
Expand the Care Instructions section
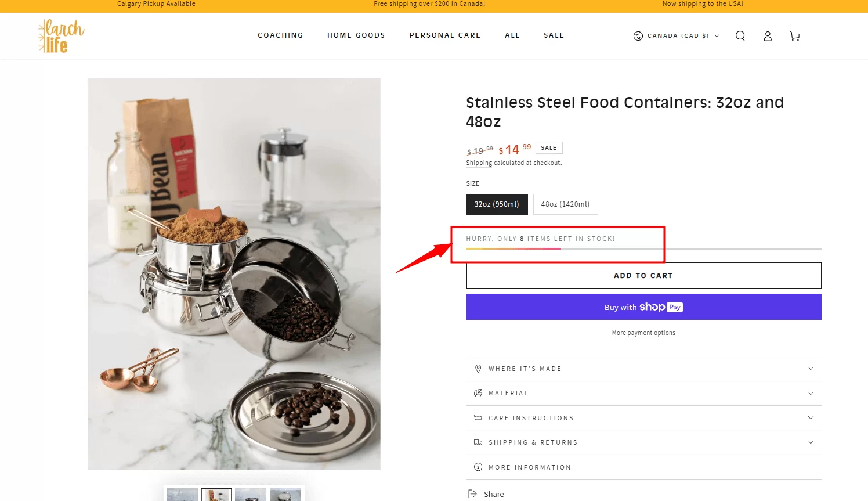tap(643, 417)
